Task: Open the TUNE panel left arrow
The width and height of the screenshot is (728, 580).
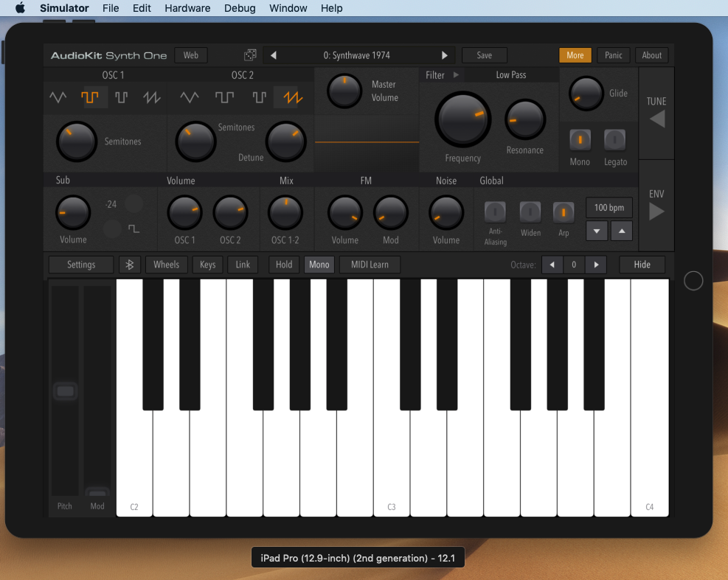Action: click(x=657, y=119)
